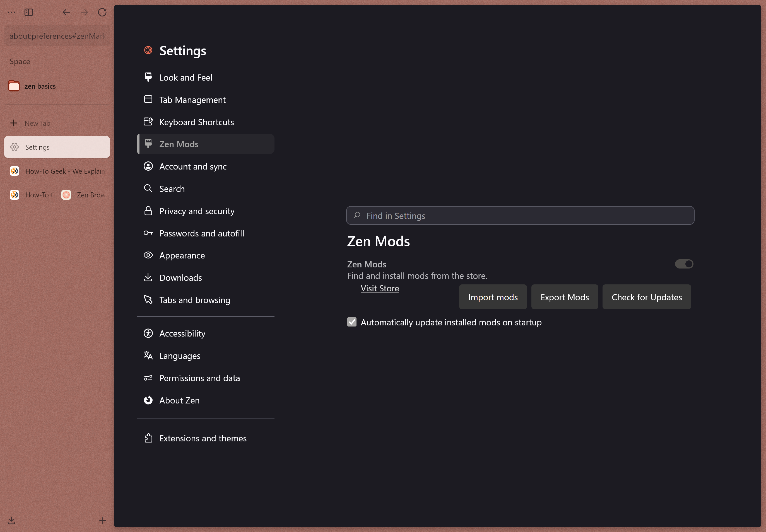Open About Zen page

(x=206, y=400)
